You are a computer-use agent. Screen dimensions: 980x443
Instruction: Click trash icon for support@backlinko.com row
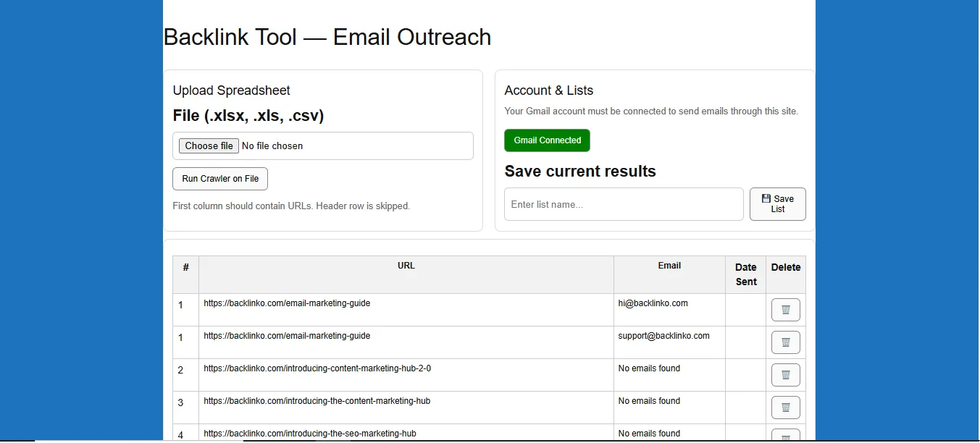785,342
